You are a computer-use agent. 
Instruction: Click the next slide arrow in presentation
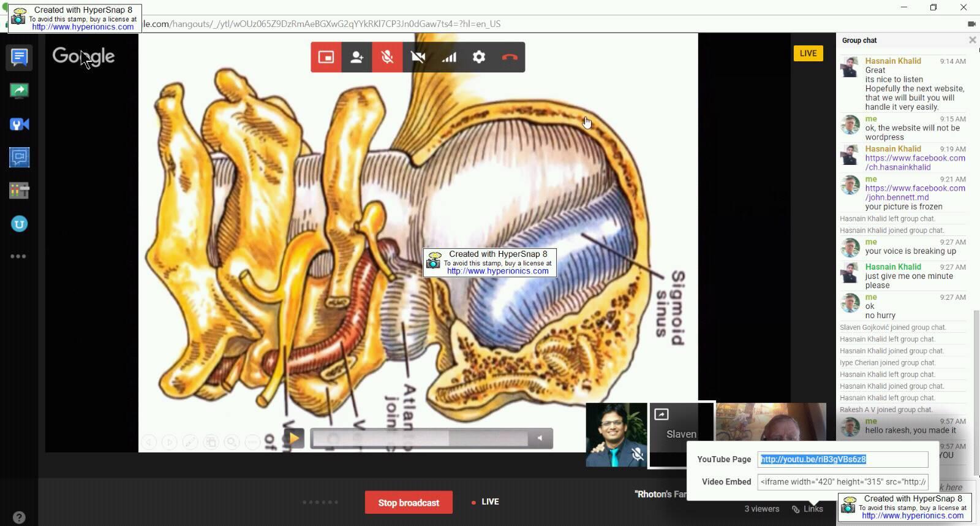[170, 441]
